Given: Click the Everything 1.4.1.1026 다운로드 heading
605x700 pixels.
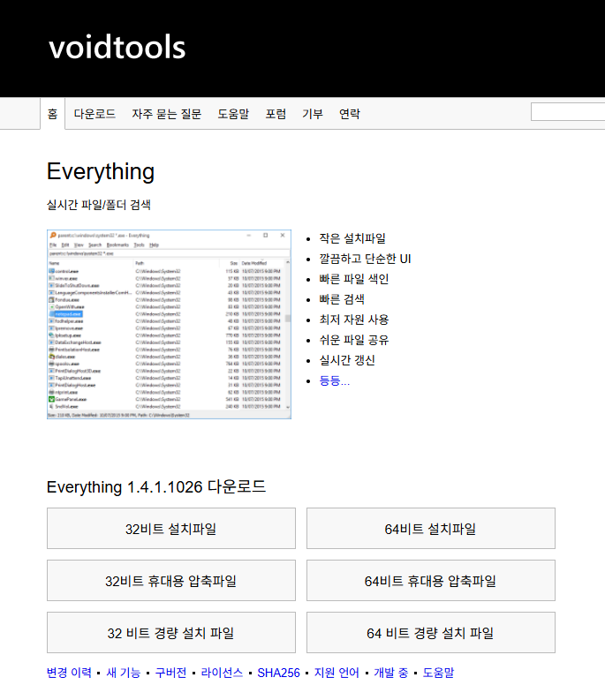Looking at the screenshot, I should tap(156, 487).
